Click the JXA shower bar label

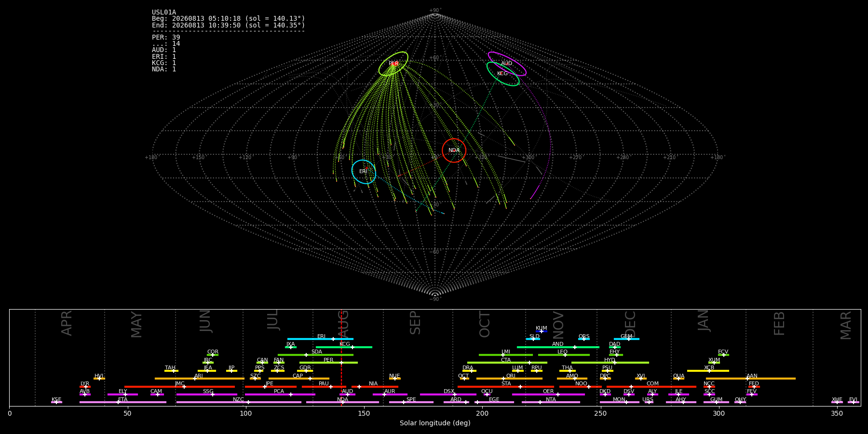[x=290, y=344]
